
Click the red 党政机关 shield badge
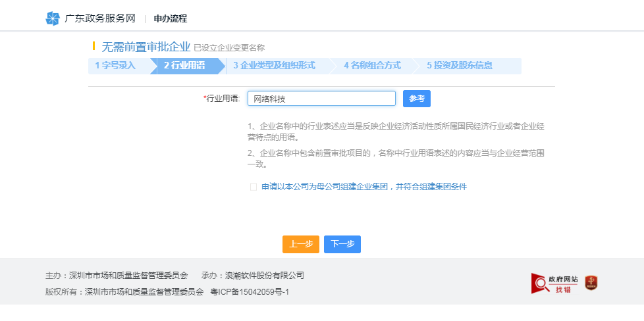[x=591, y=284]
